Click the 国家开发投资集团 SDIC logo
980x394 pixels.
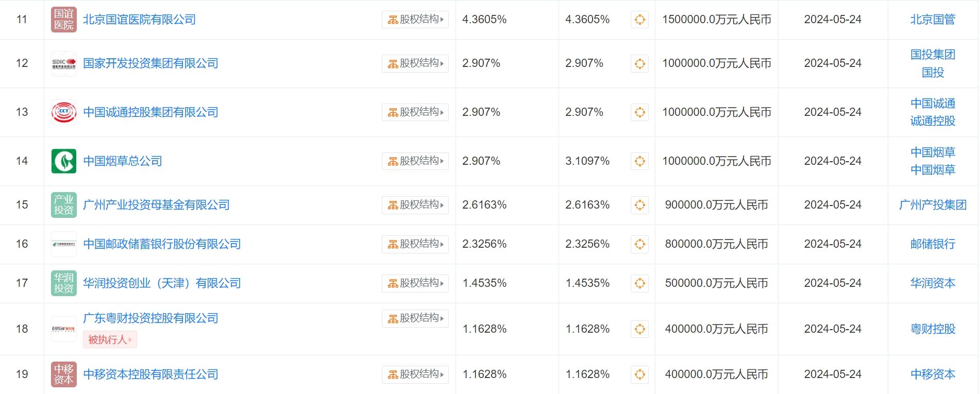pos(64,63)
